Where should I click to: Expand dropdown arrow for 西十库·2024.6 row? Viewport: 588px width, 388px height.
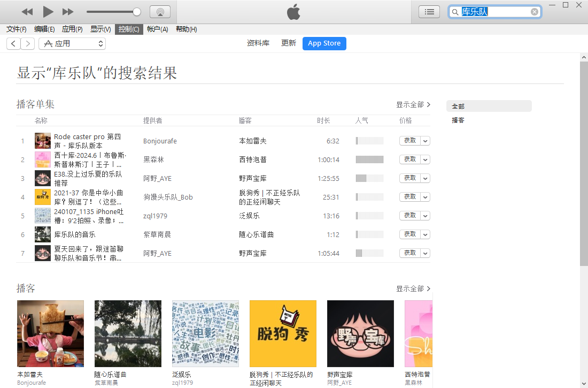pos(425,159)
